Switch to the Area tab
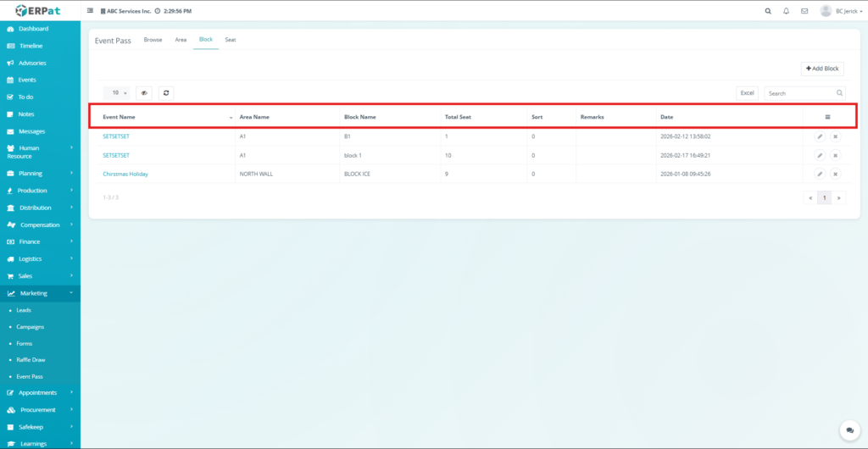 coord(181,40)
